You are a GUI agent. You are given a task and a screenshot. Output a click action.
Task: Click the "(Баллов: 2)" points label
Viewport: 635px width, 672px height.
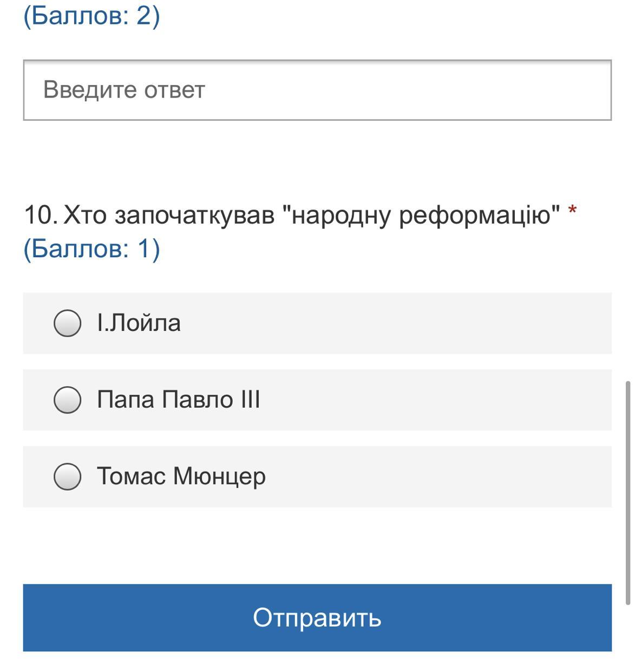pyautogui.click(x=91, y=15)
